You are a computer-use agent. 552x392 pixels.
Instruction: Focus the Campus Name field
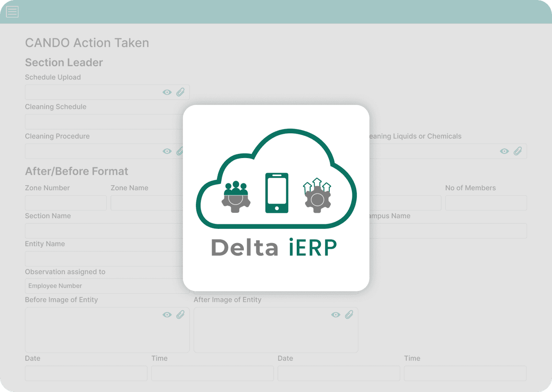click(448, 231)
